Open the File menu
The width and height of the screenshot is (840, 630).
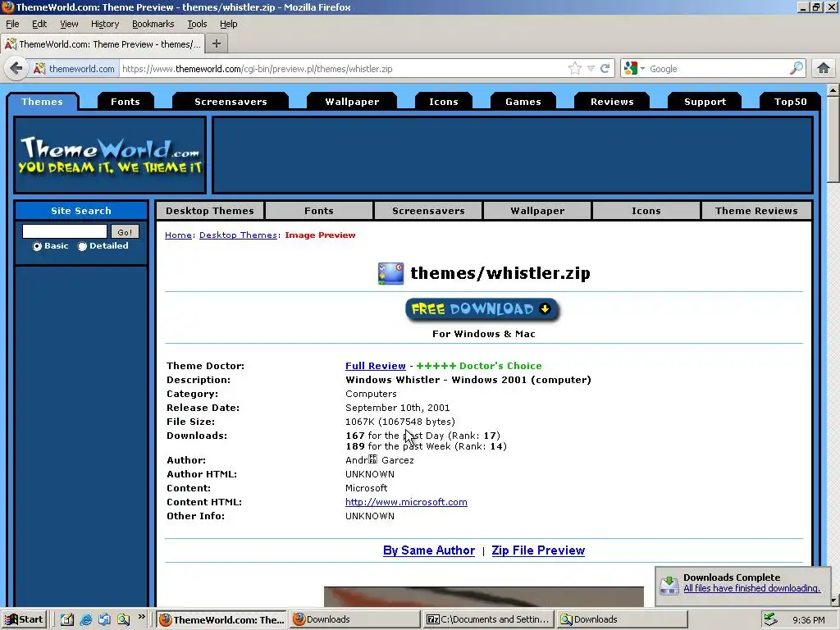[12, 24]
